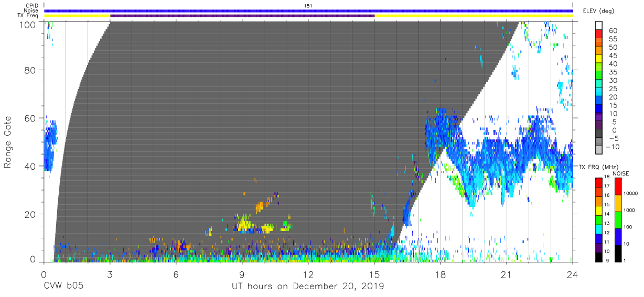644x297 pixels.
Task: Select yellow segment of the ELEV colorbar
Action: 599,58
